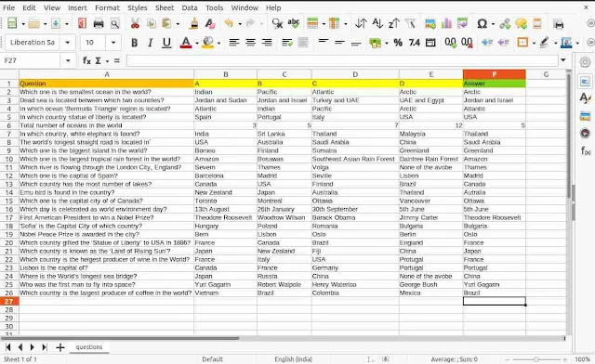Click the horizontal scrollbar

click(120, 338)
